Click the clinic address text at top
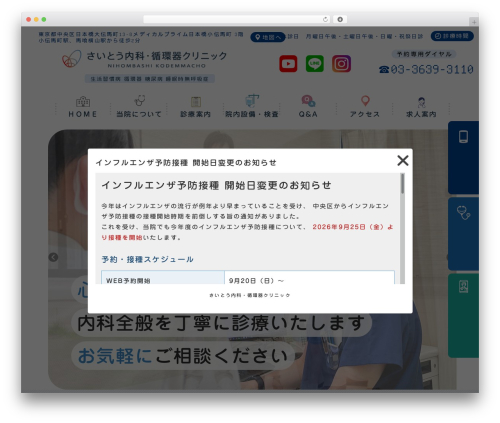This screenshot has width=500, height=423. (141, 37)
